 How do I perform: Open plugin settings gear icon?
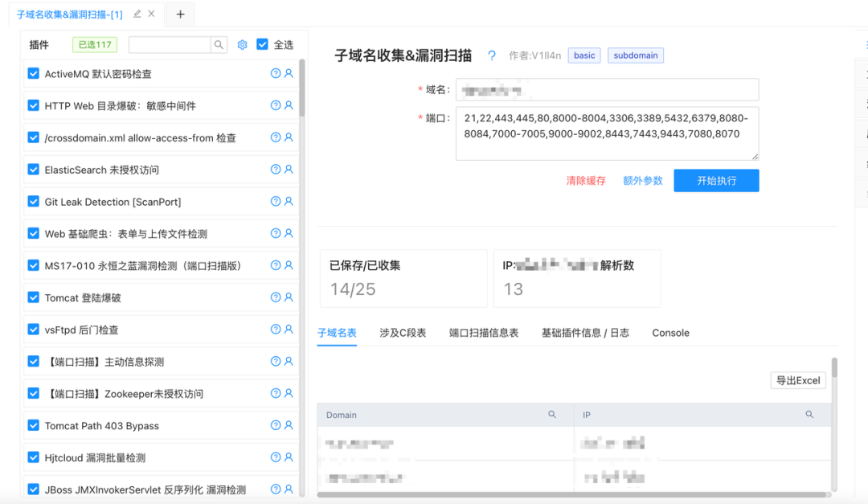click(x=242, y=45)
